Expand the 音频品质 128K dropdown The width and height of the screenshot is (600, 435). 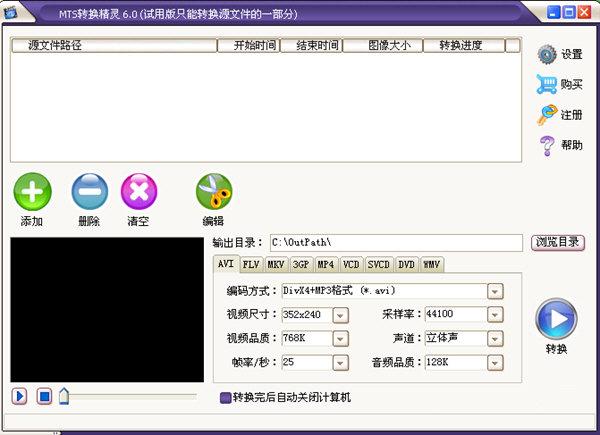coord(495,363)
